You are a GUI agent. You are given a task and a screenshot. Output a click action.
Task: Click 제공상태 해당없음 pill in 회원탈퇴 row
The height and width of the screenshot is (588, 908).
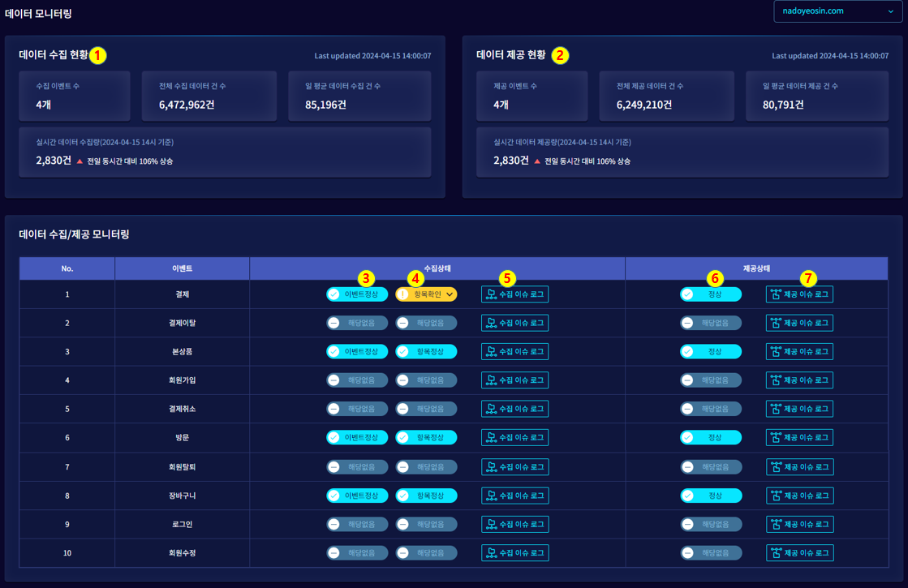[x=711, y=467]
